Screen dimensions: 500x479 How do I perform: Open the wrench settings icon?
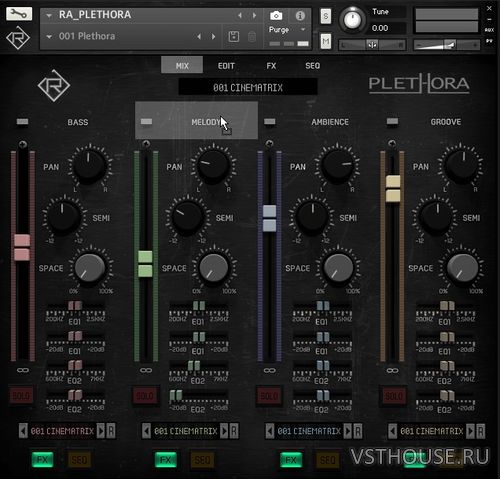[19, 14]
